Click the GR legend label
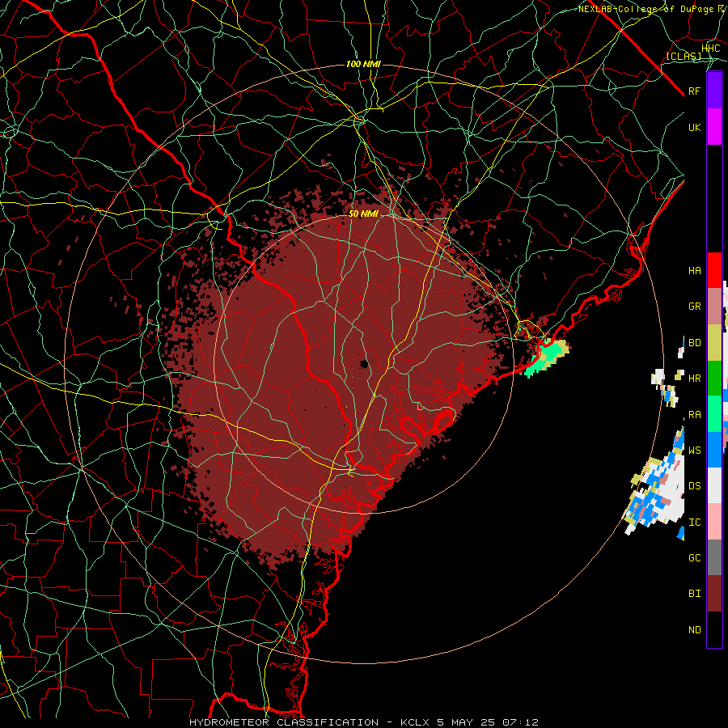 click(x=695, y=307)
